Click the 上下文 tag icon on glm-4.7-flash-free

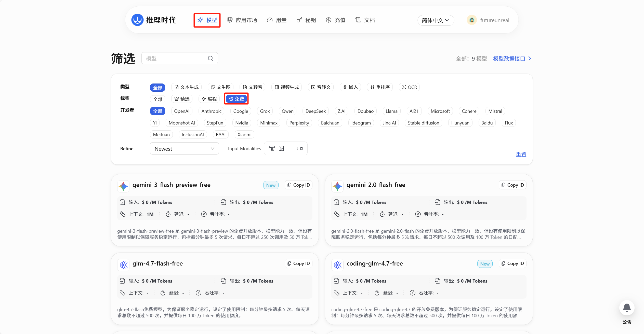tap(123, 293)
